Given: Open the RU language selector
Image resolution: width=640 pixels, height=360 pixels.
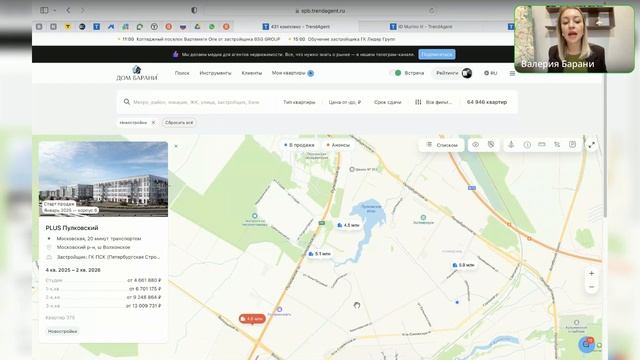Looking at the screenshot, I should pyautogui.click(x=491, y=73).
